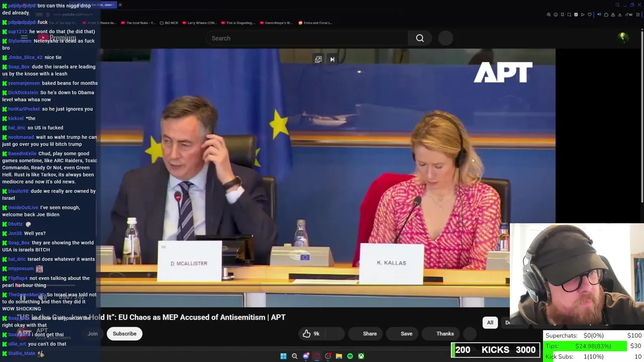Image resolution: width=644 pixels, height=362 pixels.
Task: Click chat username 'BasedInExile'
Action: (x=22, y=154)
